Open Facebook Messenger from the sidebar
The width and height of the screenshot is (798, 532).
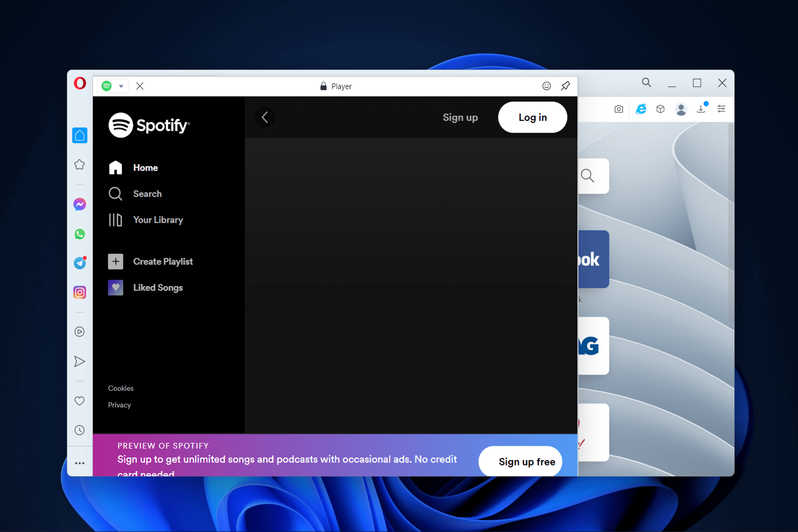tap(79, 204)
